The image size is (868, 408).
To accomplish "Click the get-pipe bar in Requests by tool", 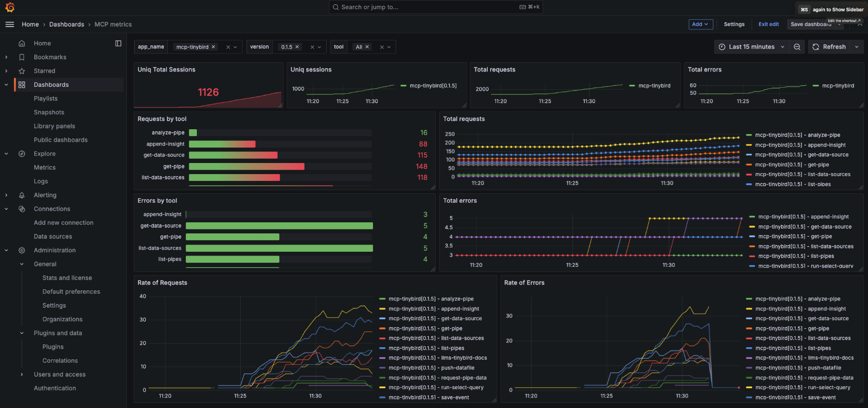I will 247,166.
